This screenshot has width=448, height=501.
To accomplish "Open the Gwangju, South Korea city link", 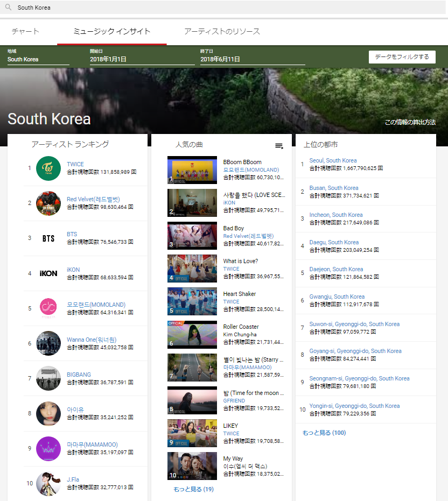I will 337,297.
